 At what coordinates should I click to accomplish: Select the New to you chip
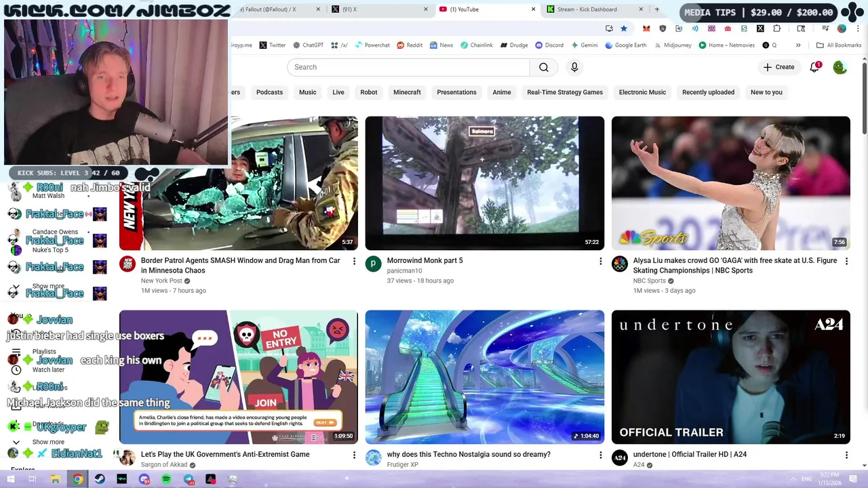coord(766,92)
